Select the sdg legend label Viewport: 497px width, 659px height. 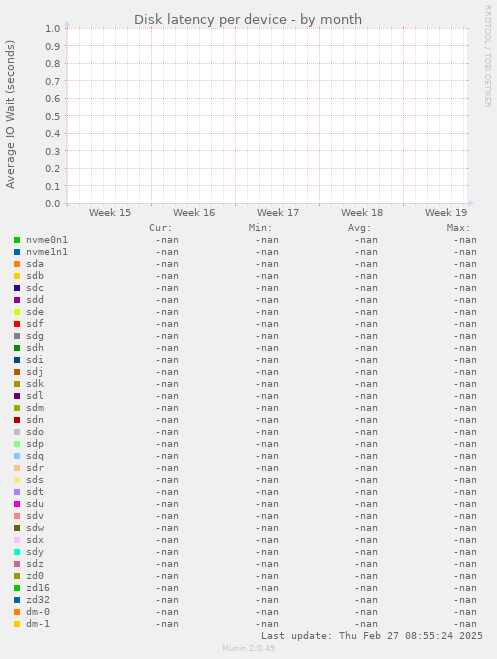(x=35, y=336)
